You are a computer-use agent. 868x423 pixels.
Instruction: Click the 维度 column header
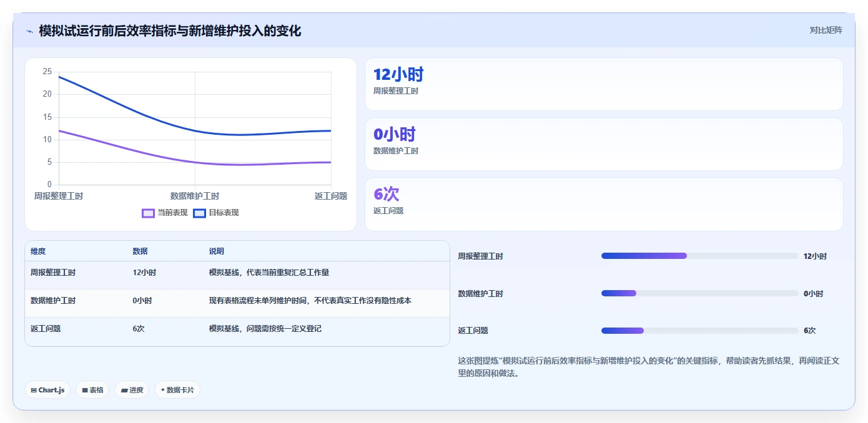pyautogui.click(x=38, y=251)
